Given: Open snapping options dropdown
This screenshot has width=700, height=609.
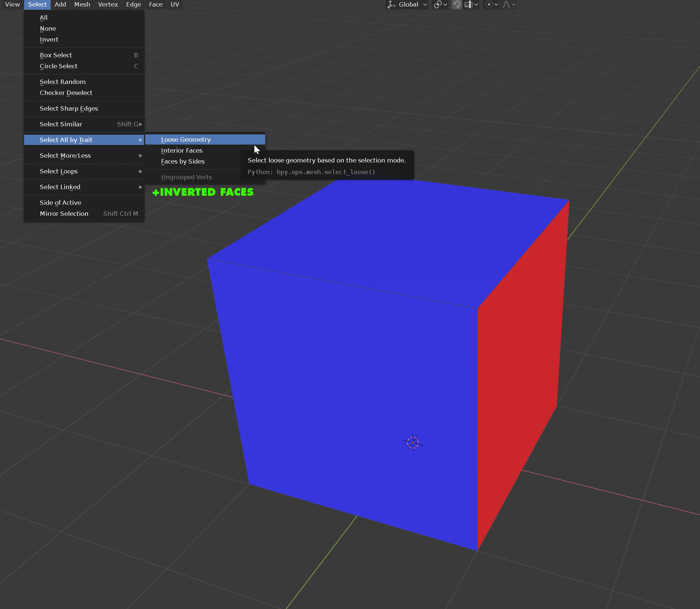Looking at the screenshot, I should (471, 4).
